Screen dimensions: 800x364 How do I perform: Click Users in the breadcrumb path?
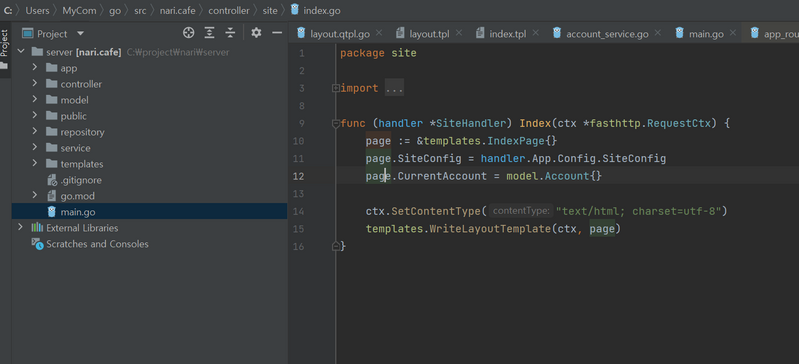coord(37,10)
